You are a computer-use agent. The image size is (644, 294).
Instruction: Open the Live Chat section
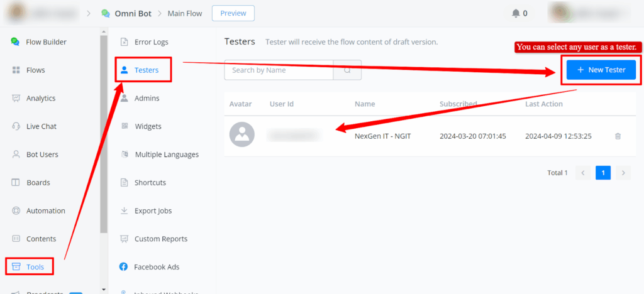pyautogui.click(x=41, y=126)
